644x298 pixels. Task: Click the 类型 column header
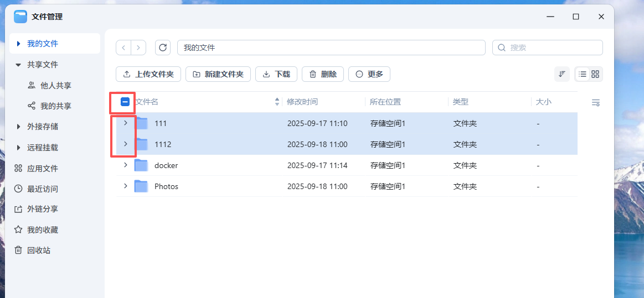pos(460,102)
